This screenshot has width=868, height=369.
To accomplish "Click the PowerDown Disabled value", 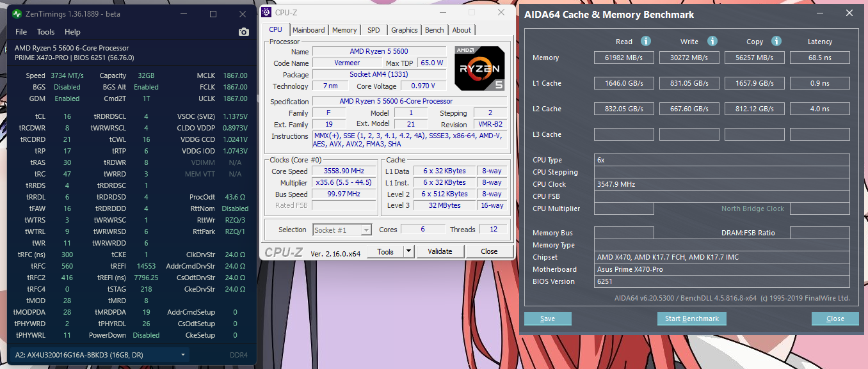I will [x=146, y=335].
